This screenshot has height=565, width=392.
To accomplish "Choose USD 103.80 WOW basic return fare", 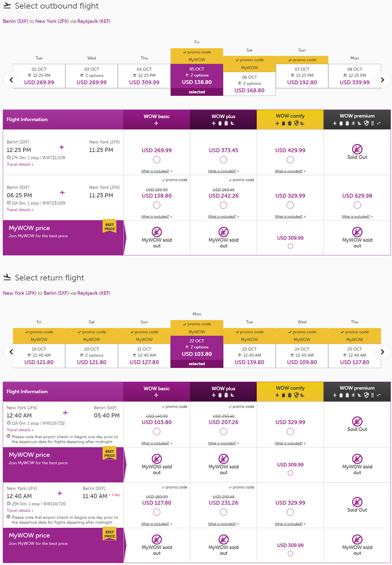I will pos(157,432).
